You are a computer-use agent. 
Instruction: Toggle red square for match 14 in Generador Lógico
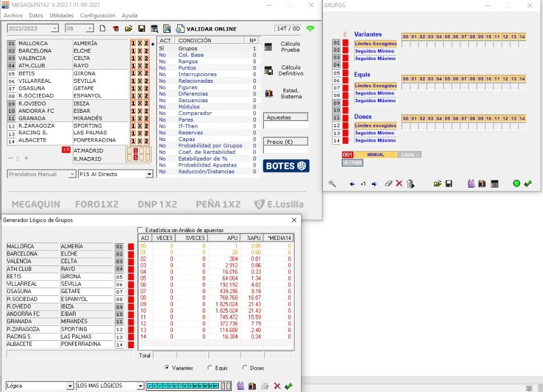point(131,344)
